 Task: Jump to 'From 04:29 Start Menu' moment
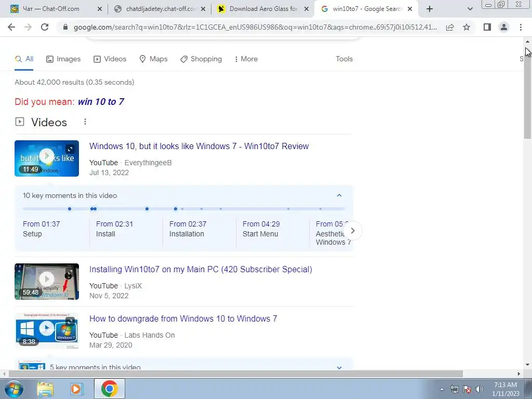point(261,229)
